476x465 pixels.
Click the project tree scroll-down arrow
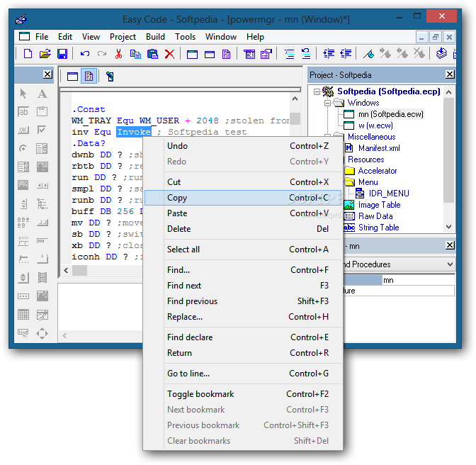(x=448, y=227)
